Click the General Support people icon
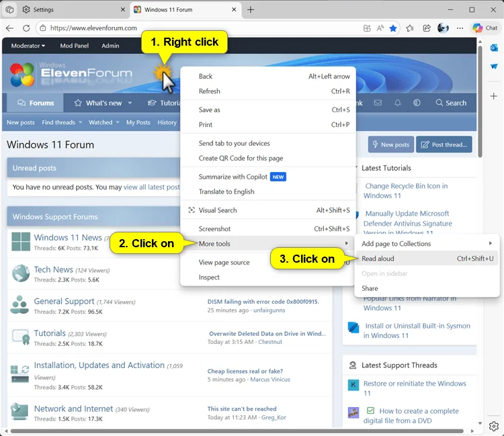The height and width of the screenshot is (436, 504). [x=19, y=305]
